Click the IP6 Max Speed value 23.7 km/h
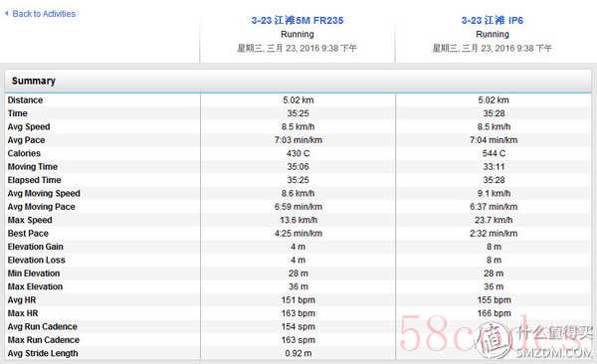The width and height of the screenshot is (597, 364). pos(494,220)
